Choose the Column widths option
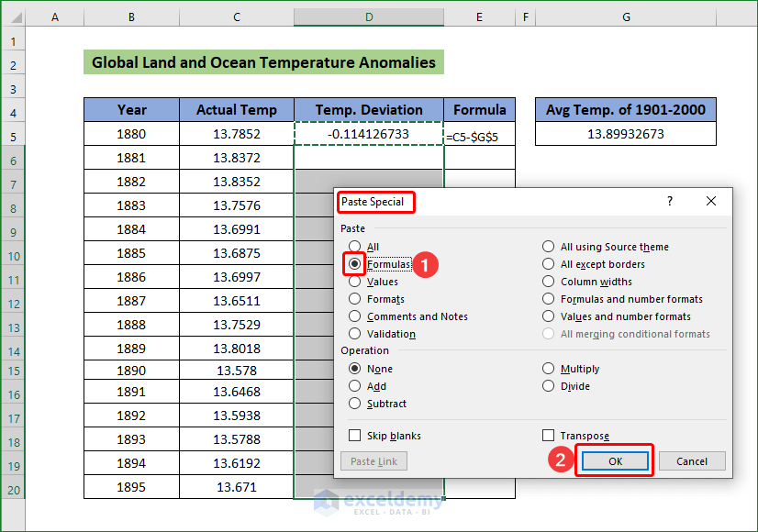The height and width of the screenshot is (532, 758). tap(549, 281)
